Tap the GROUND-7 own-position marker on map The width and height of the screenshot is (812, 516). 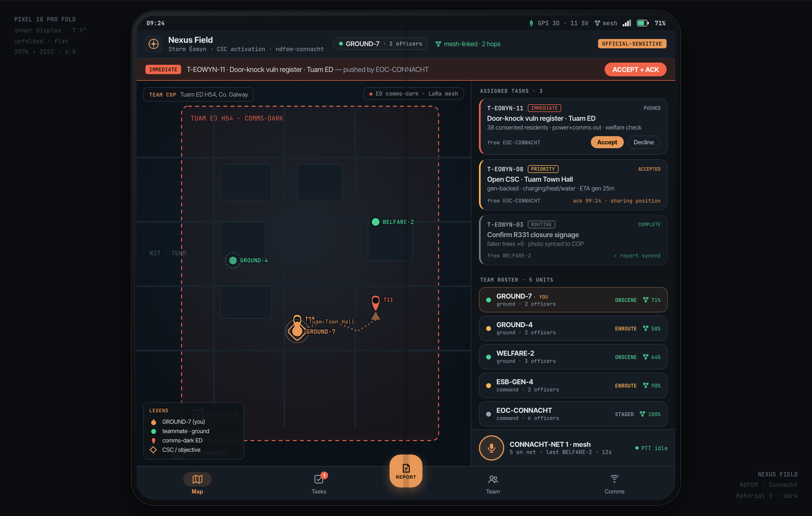[297, 331]
